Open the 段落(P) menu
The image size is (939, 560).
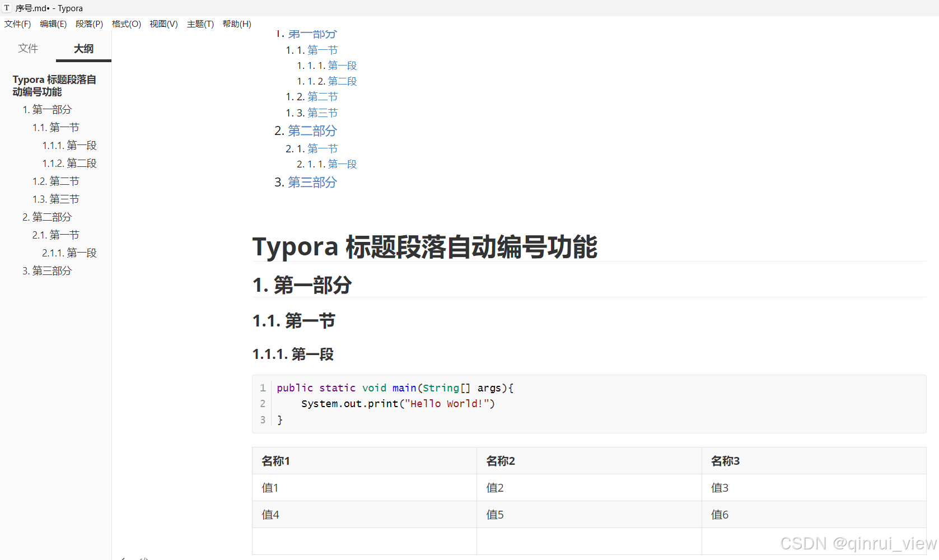point(90,24)
